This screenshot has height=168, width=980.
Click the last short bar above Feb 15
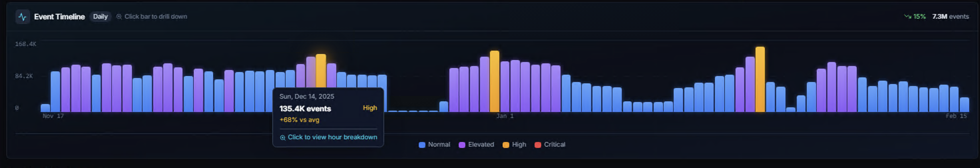(x=964, y=105)
